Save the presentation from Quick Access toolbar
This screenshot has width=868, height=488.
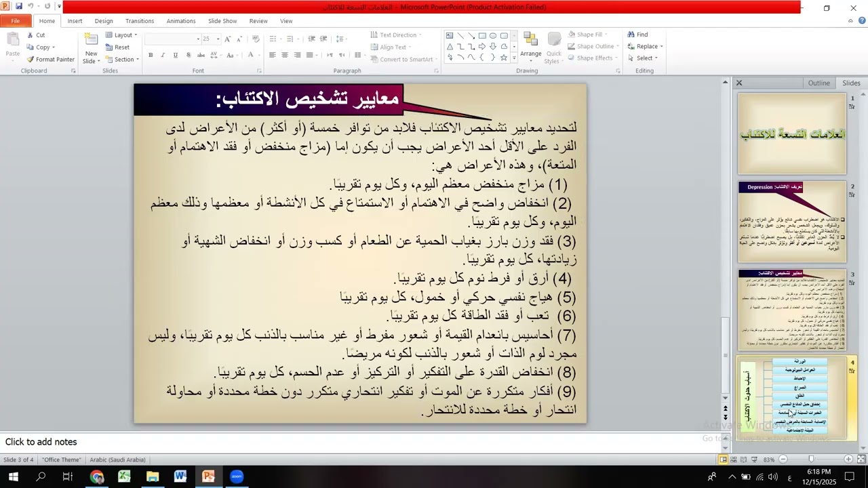coord(18,7)
